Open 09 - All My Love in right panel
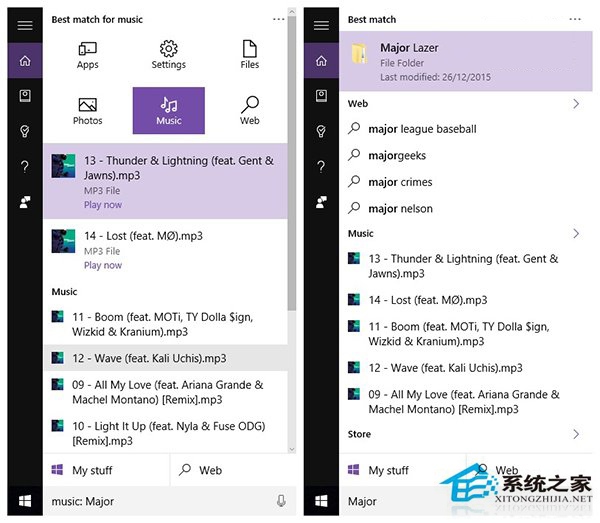This screenshot has height=523, width=600. [466, 402]
